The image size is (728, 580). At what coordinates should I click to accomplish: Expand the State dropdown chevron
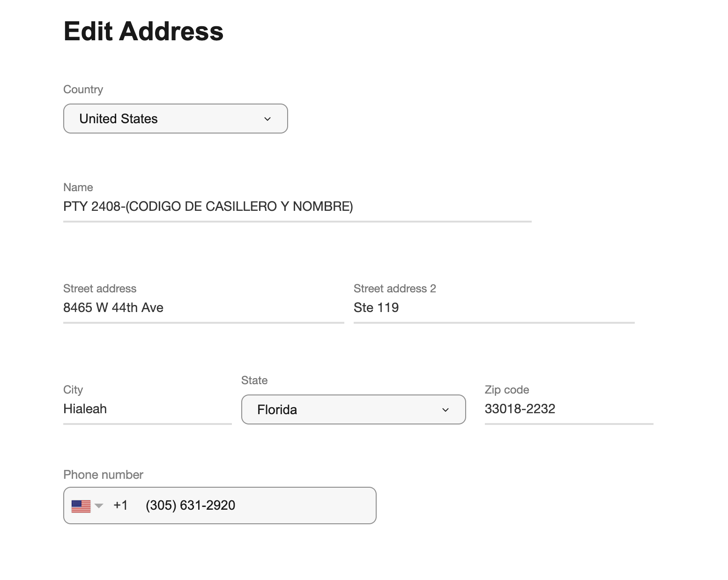coord(446,410)
